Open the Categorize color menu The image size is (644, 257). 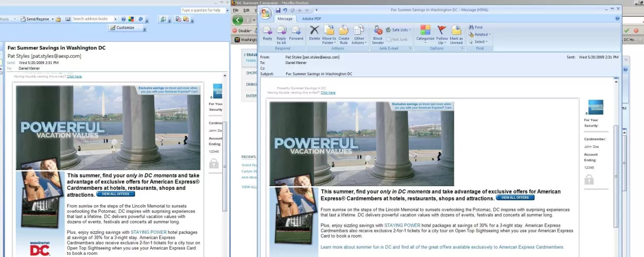425,33
